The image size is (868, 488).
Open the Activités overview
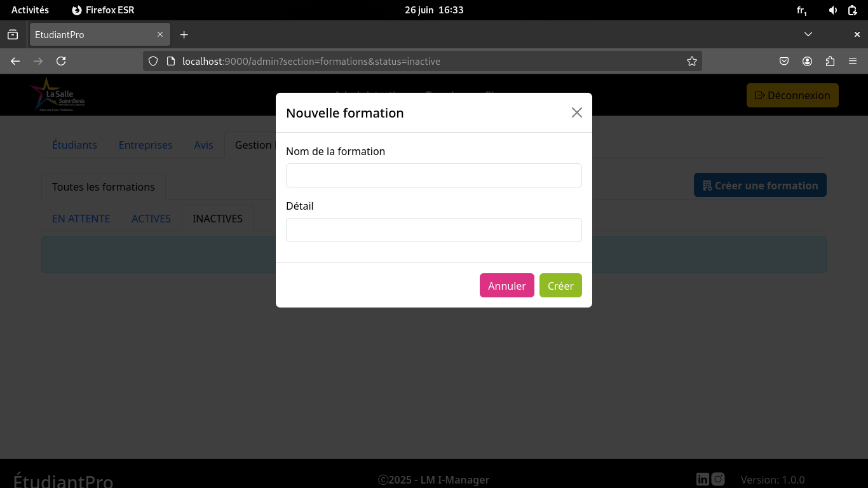click(x=30, y=10)
